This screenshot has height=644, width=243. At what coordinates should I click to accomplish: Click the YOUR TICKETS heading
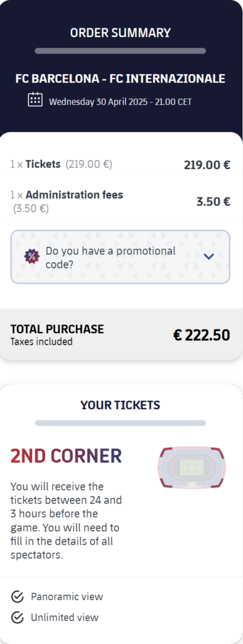click(x=120, y=405)
